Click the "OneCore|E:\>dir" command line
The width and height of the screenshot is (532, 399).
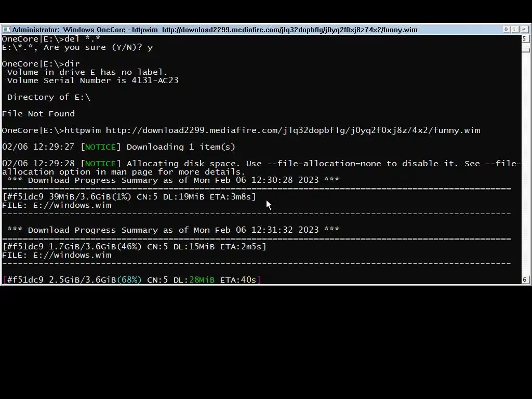(x=41, y=64)
